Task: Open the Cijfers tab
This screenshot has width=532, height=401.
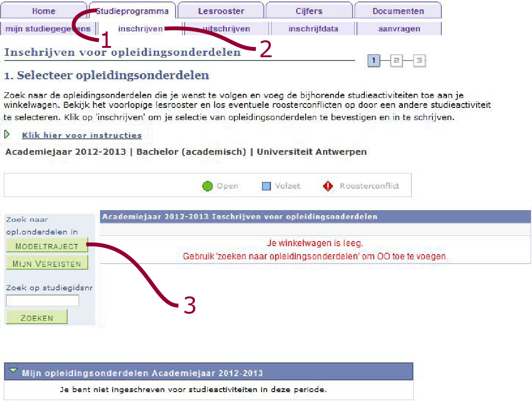Action: [309, 11]
